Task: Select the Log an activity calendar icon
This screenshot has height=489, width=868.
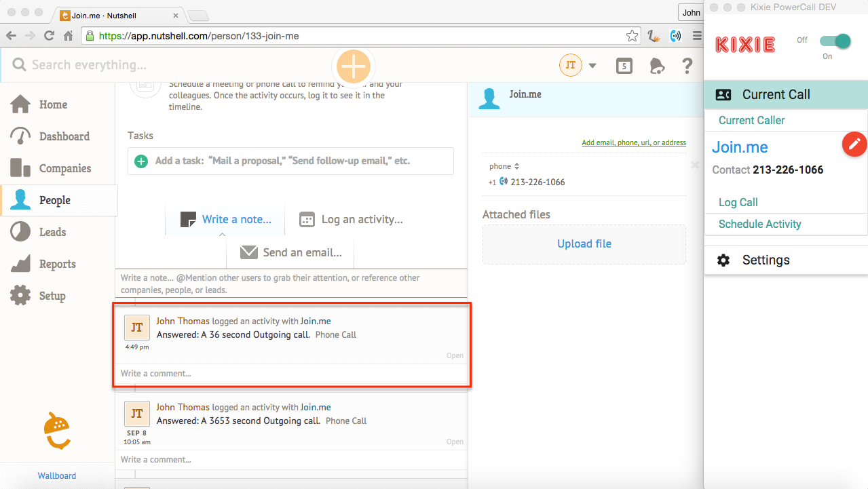Action: point(307,219)
